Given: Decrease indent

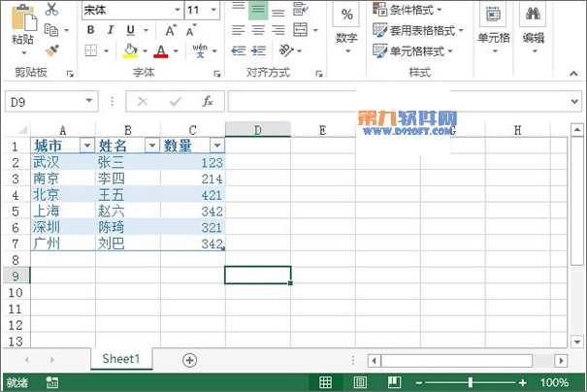Looking at the screenshot, I should (x=239, y=50).
